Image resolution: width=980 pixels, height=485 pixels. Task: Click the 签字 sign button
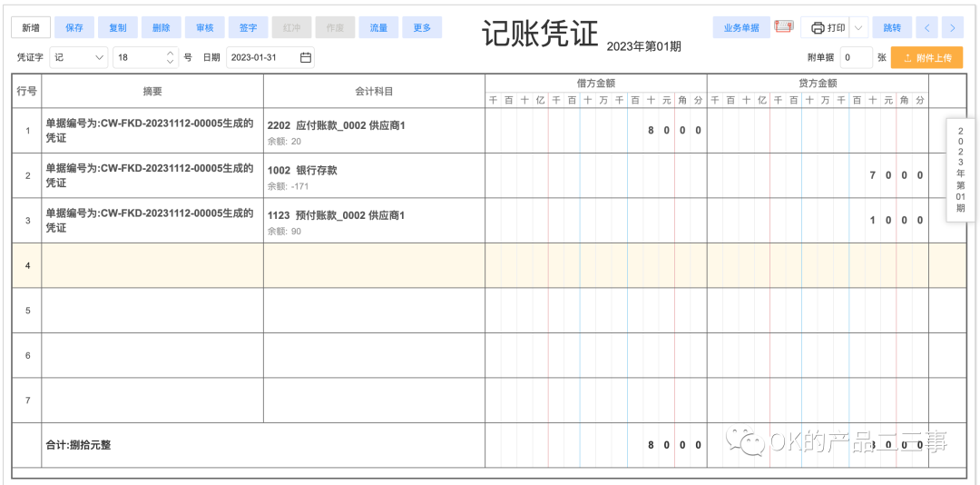pyautogui.click(x=248, y=27)
